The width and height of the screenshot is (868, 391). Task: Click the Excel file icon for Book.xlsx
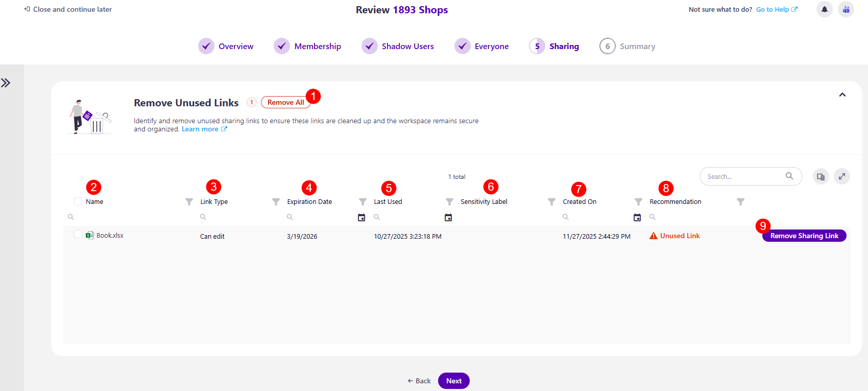[90, 235]
